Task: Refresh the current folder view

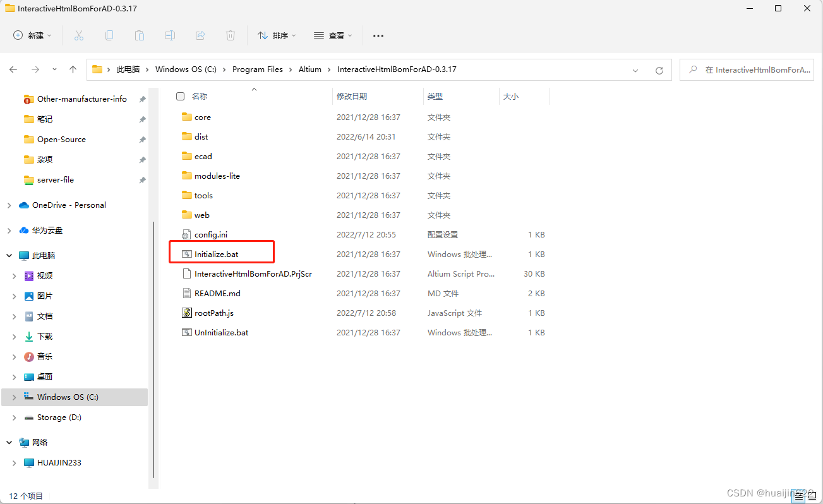Action: 659,70
